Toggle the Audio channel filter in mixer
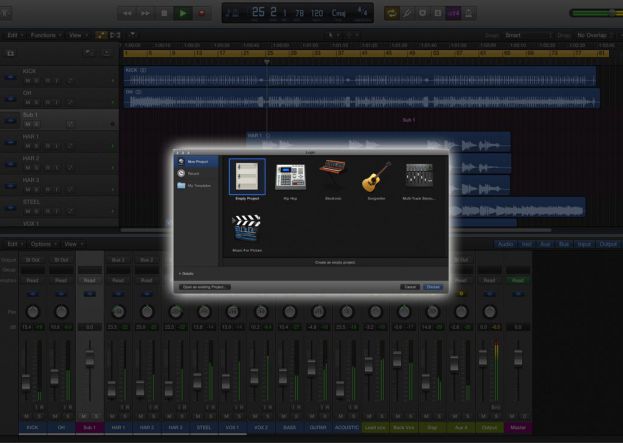Image resolution: width=623 pixels, height=443 pixels. pyautogui.click(x=505, y=244)
